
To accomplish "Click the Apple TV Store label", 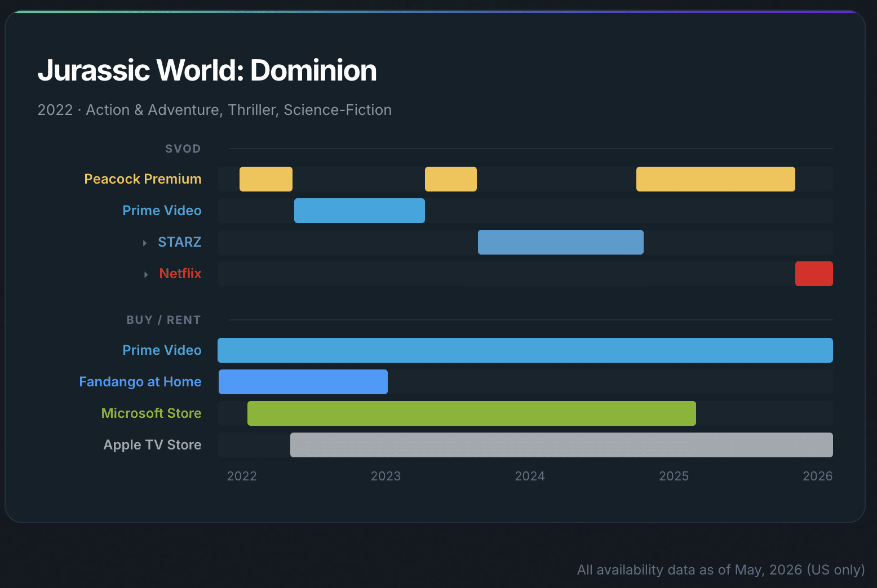I will 152,445.
